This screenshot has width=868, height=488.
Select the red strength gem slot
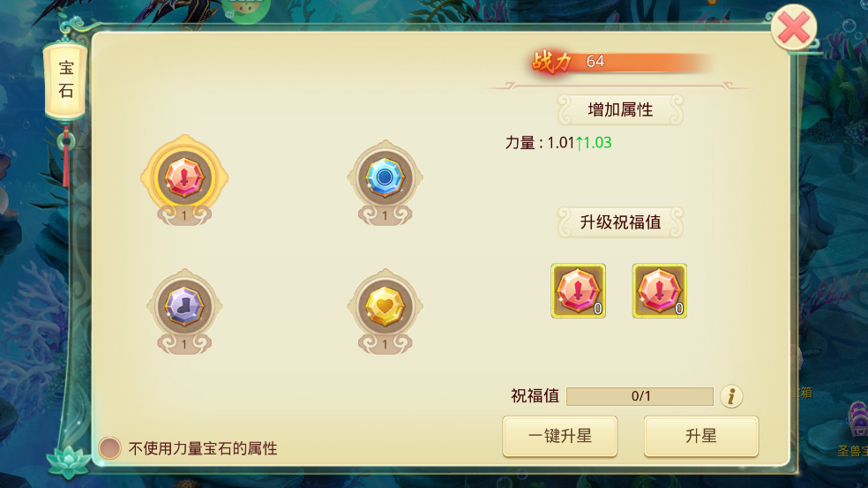184,178
